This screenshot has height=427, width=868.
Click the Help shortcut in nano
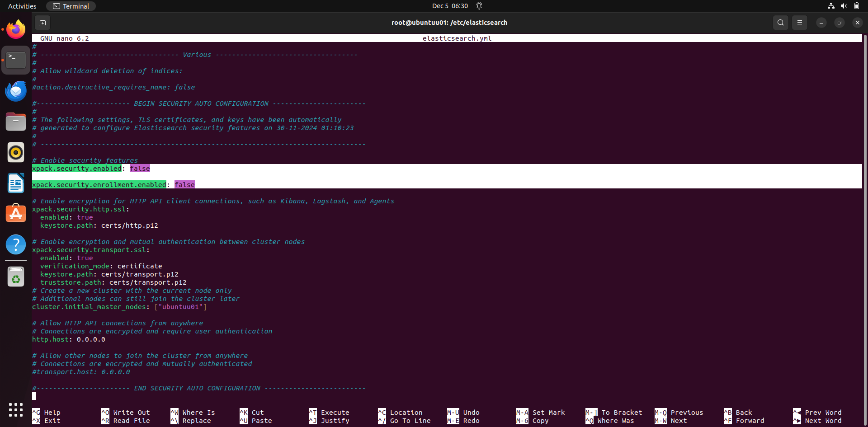(x=52, y=413)
